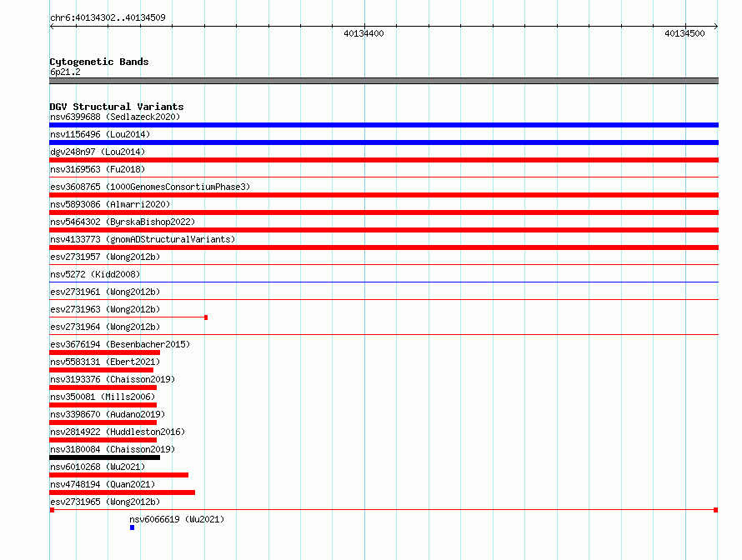Open nsv5583131 (Ebert2021) label
Image resolution: width=742 pixels, height=560 pixels.
pyautogui.click(x=105, y=362)
